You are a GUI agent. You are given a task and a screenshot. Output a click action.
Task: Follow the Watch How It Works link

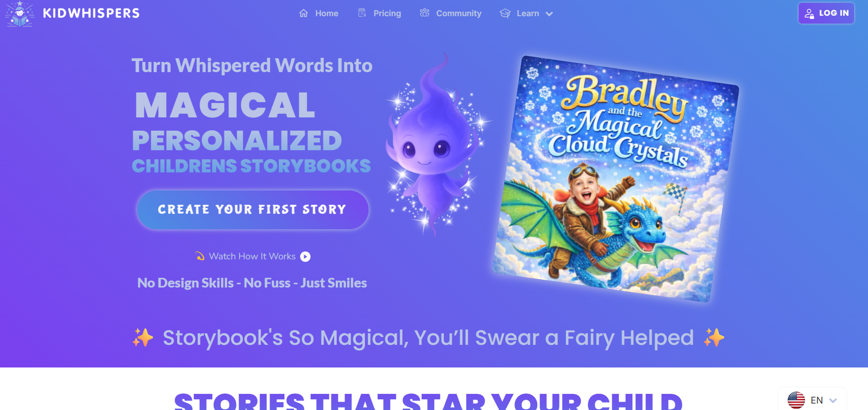[252, 257]
